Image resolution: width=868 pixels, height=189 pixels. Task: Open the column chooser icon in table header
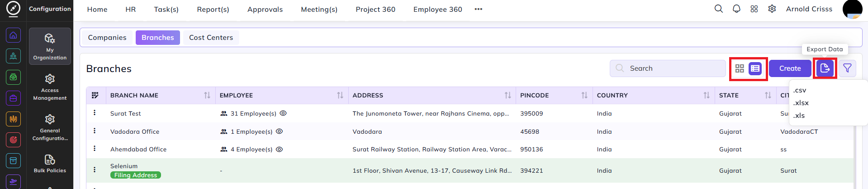95,95
